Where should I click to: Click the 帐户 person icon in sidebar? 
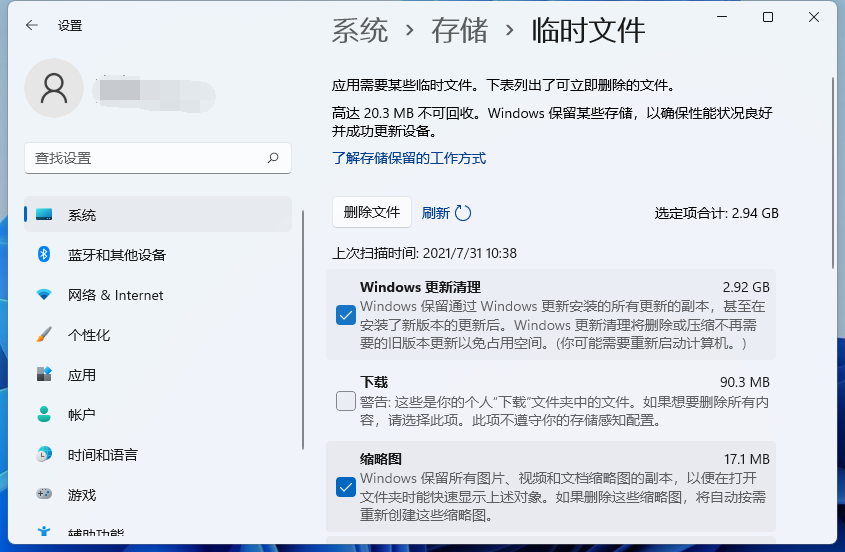(x=44, y=415)
